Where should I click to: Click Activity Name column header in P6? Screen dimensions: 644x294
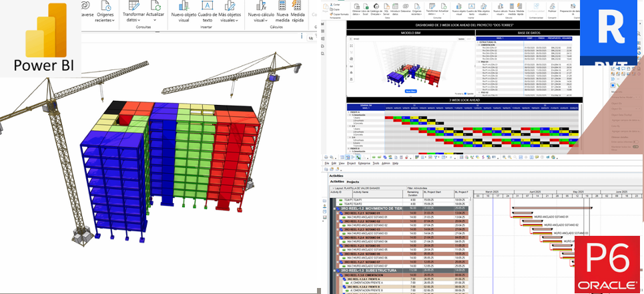click(378, 194)
